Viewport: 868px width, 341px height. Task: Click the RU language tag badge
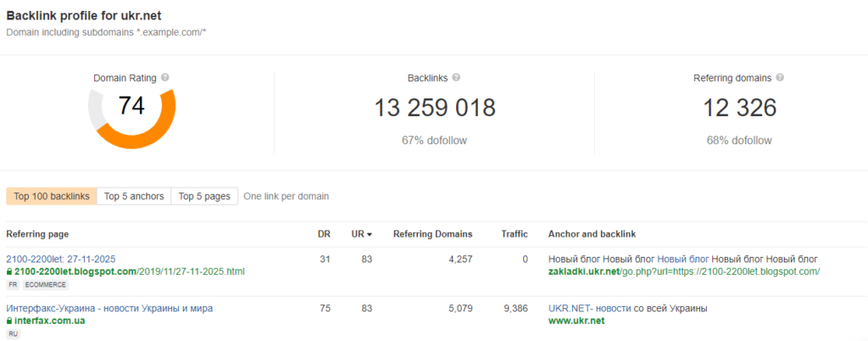[13, 334]
